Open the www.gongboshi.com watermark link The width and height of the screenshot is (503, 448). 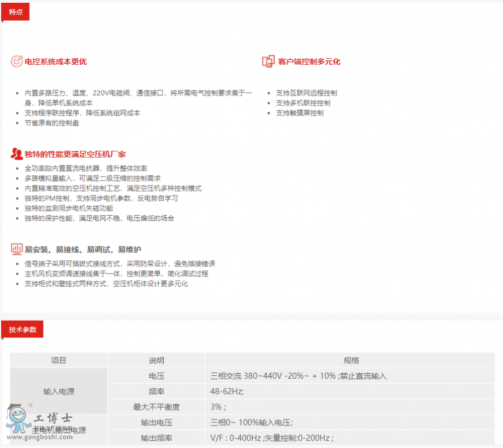click(x=39, y=437)
